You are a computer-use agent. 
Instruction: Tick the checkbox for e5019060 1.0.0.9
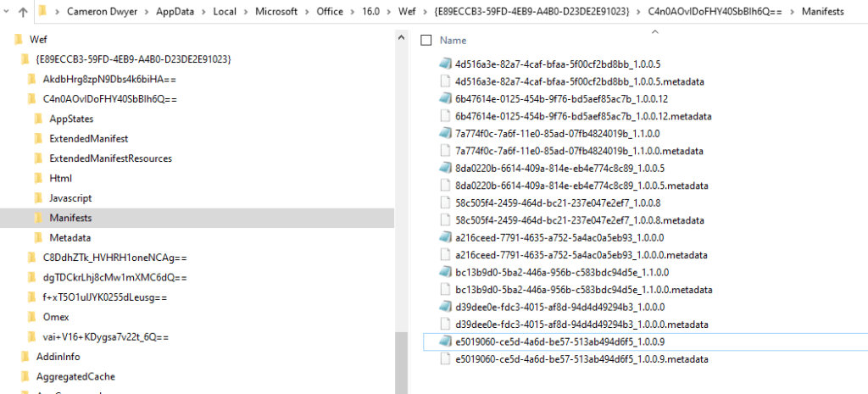[x=427, y=341]
